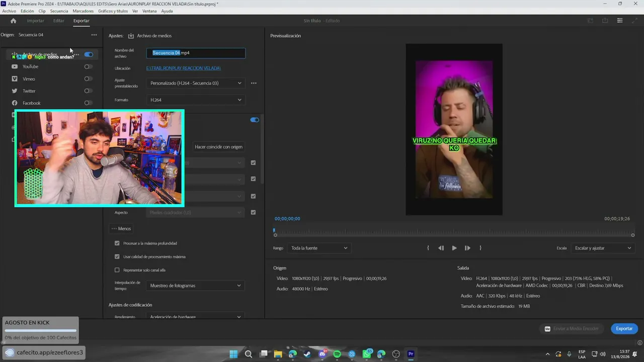Image resolution: width=644 pixels, height=362 pixels.
Task: Click the blue Exportar button
Action: [x=624, y=329]
